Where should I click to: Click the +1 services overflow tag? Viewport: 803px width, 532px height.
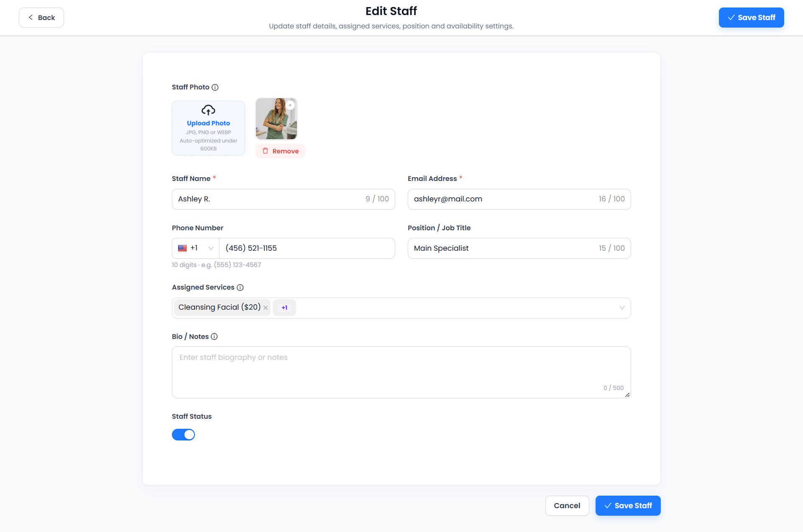click(284, 308)
